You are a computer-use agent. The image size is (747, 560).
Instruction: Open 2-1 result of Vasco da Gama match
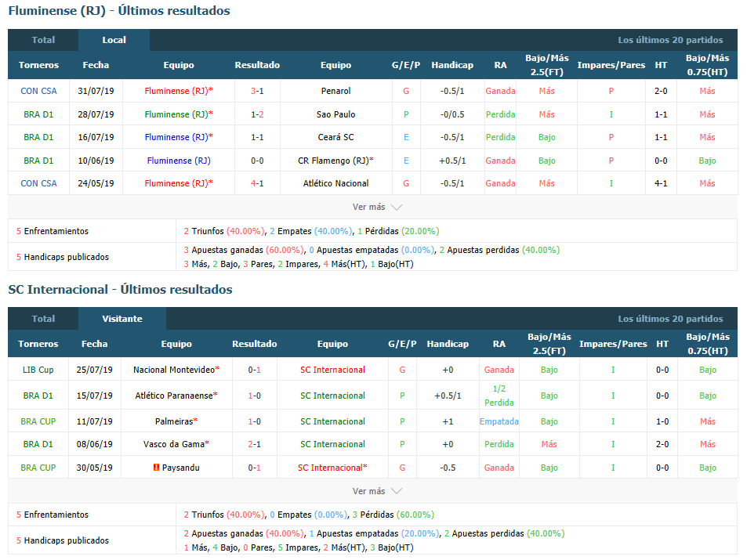click(x=255, y=444)
